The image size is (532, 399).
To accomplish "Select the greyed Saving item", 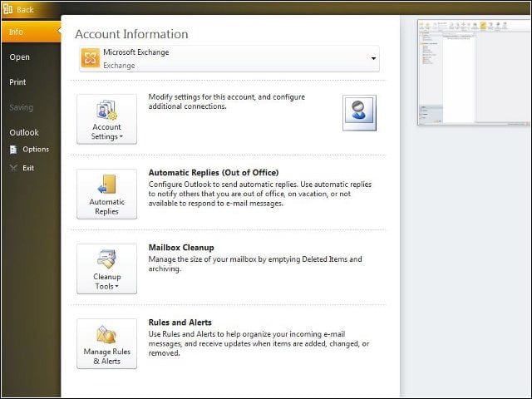I will pos(21,107).
